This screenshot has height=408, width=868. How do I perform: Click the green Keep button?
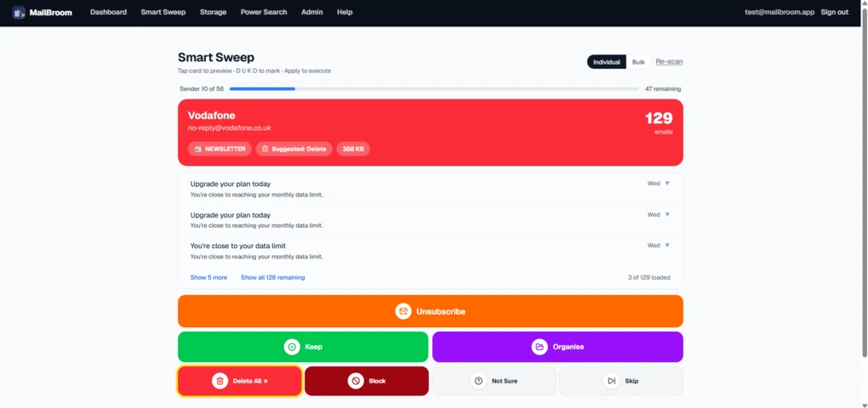coord(303,347)
